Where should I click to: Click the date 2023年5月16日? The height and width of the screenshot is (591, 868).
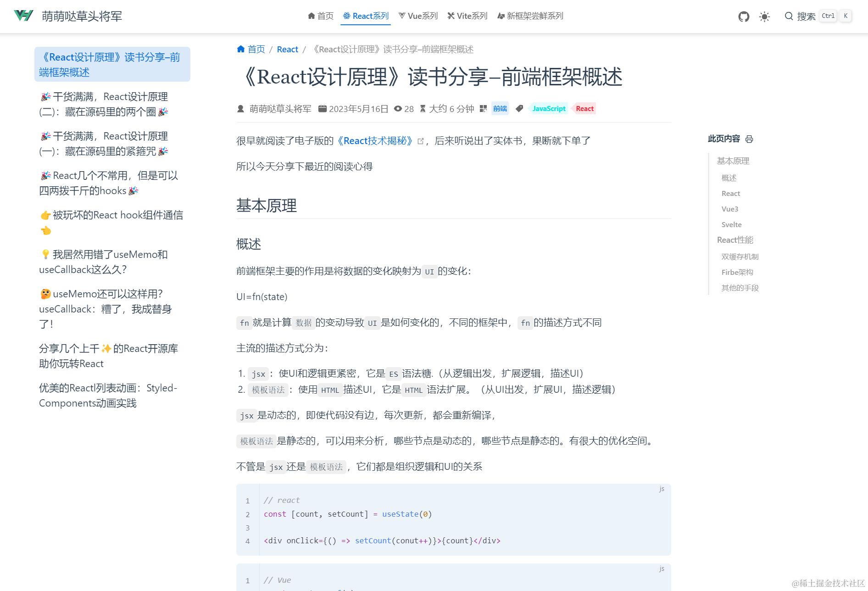[x=359, y=109]
